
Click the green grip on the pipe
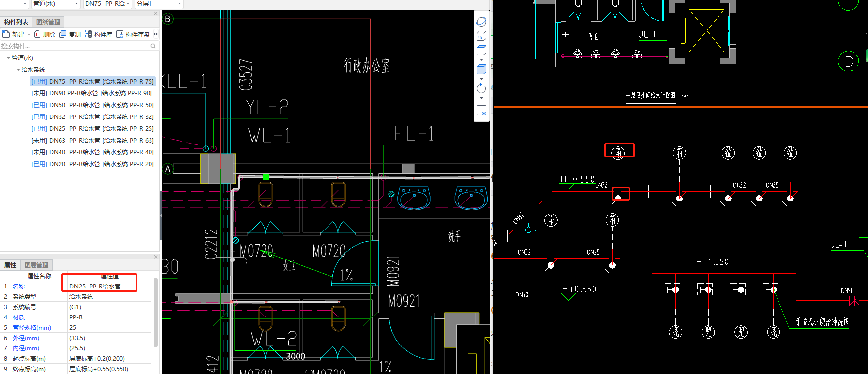click(266, 177)
